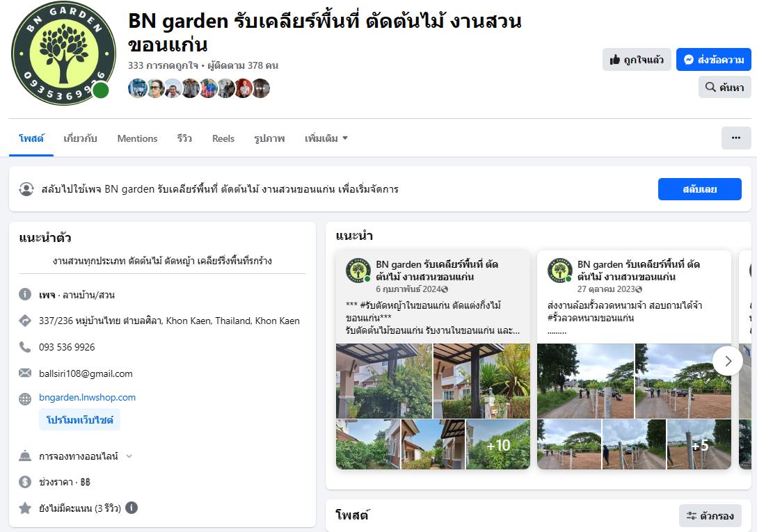The width and height of the screenshot is (757, 532).
Task: Click the follower avatars row under page name
Action: point(199,88)
